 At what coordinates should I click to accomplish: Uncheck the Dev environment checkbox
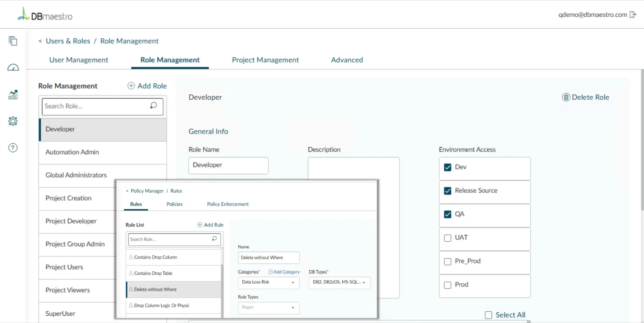click(448, 167)
